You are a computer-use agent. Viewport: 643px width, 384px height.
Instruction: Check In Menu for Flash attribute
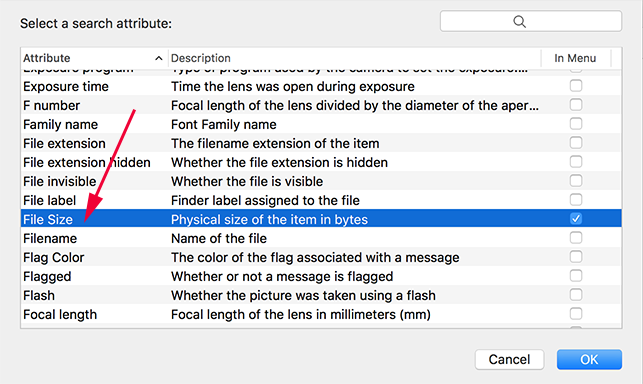(576, 295)
